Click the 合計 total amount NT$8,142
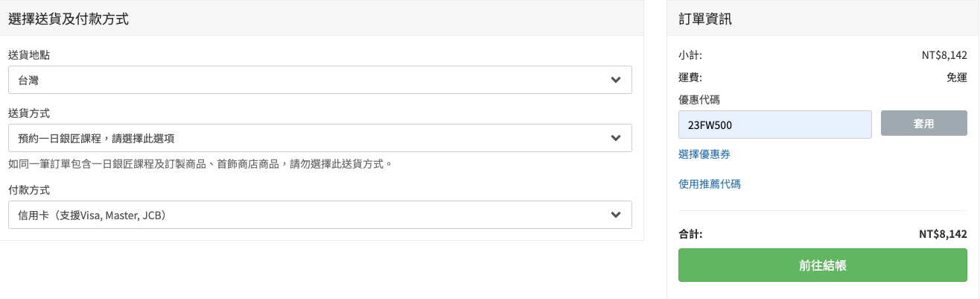 click(943, 234)
